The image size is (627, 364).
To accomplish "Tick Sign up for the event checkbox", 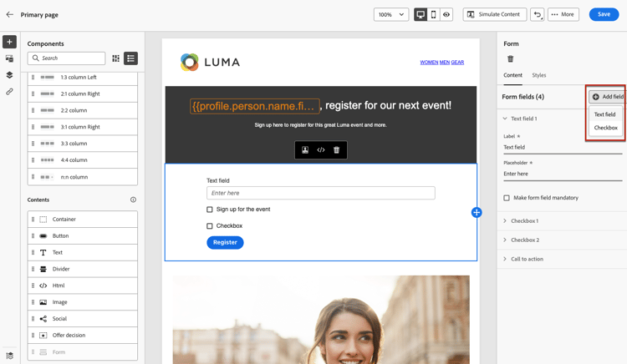I will [x=210, y=210].
